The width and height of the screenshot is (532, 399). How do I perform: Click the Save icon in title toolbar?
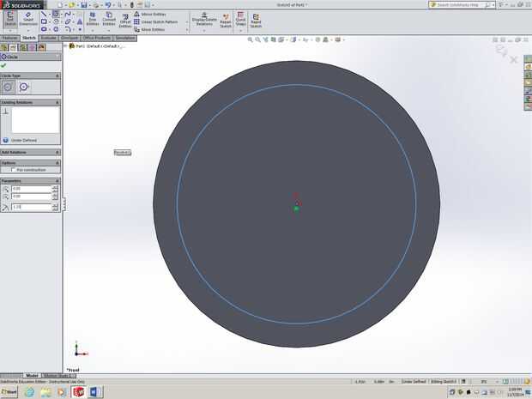pos(83,5)
